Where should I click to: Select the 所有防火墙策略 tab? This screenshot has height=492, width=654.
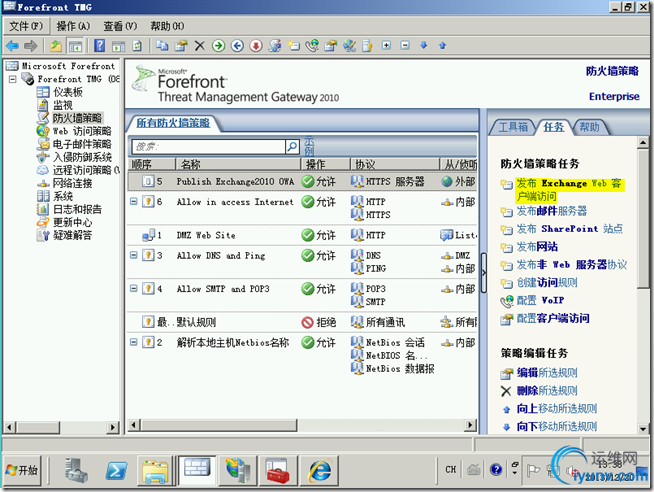173,123
